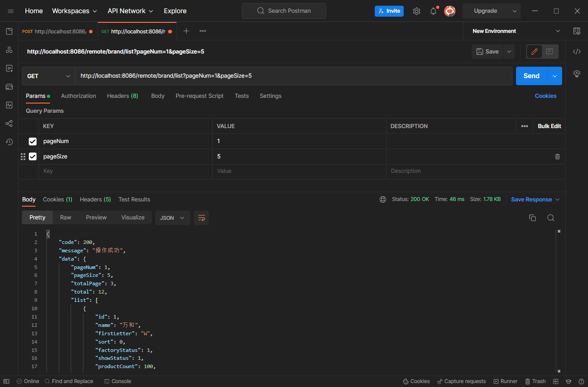Select the POST localhost:8086 request tab
The image size is (588, 387).
(57, 31)
